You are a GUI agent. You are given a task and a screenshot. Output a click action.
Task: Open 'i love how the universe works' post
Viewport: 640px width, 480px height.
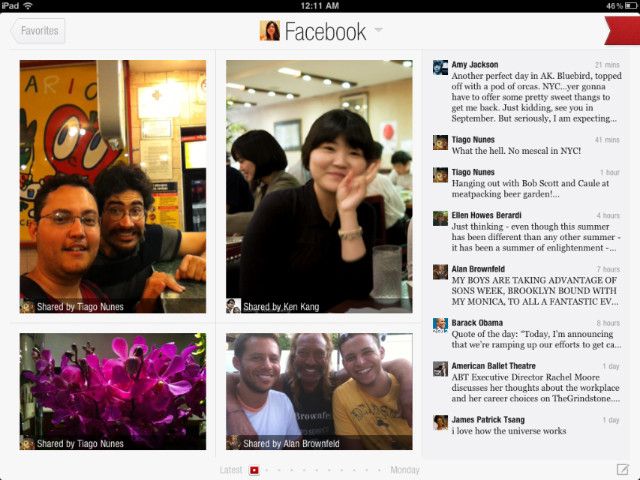tap(509, 431)
